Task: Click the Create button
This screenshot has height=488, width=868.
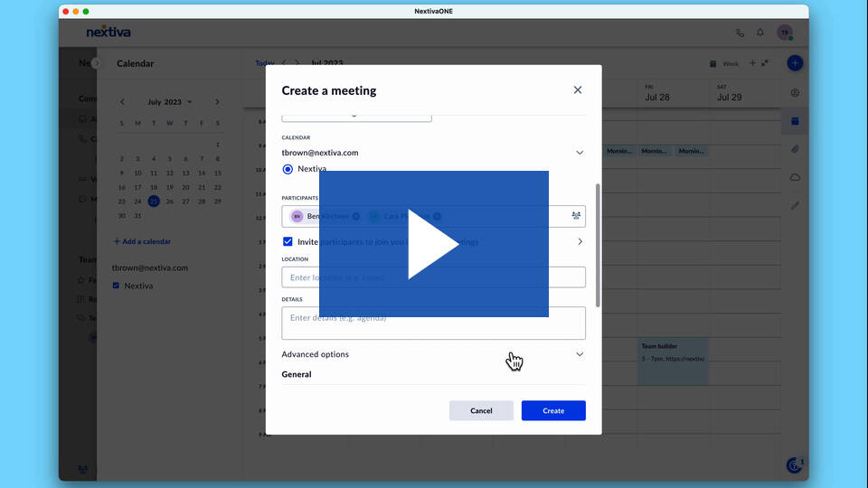Action: click(x=553, y=410)
